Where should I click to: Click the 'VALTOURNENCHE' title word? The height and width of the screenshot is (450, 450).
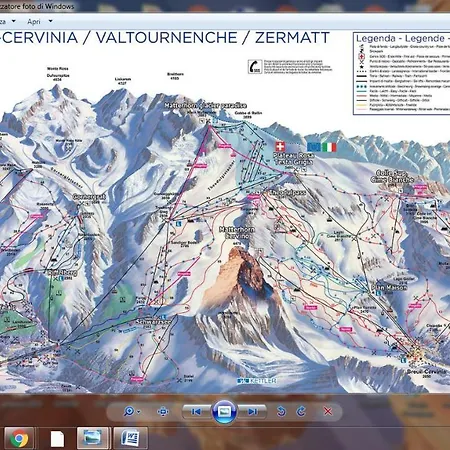tap(167, 38)
